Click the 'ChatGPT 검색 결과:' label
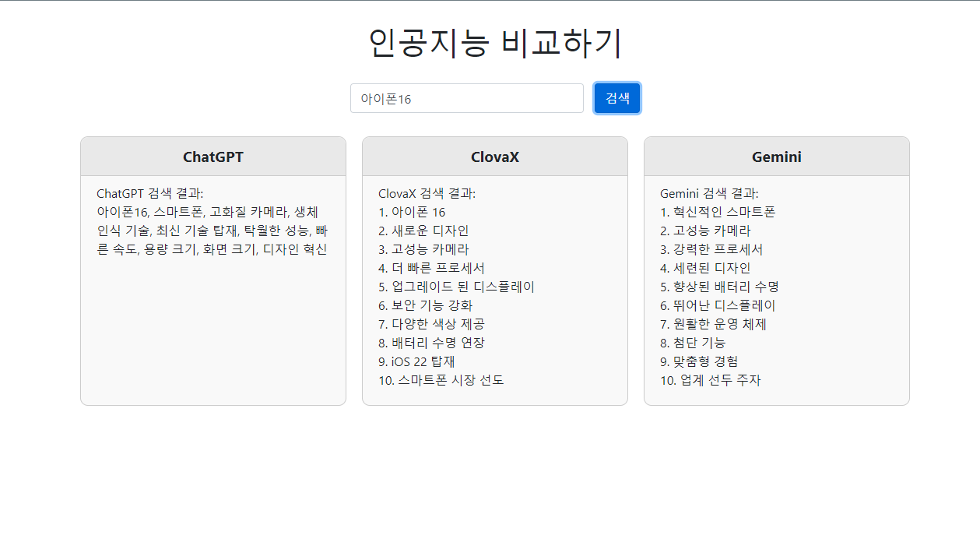 click(150, 193)
